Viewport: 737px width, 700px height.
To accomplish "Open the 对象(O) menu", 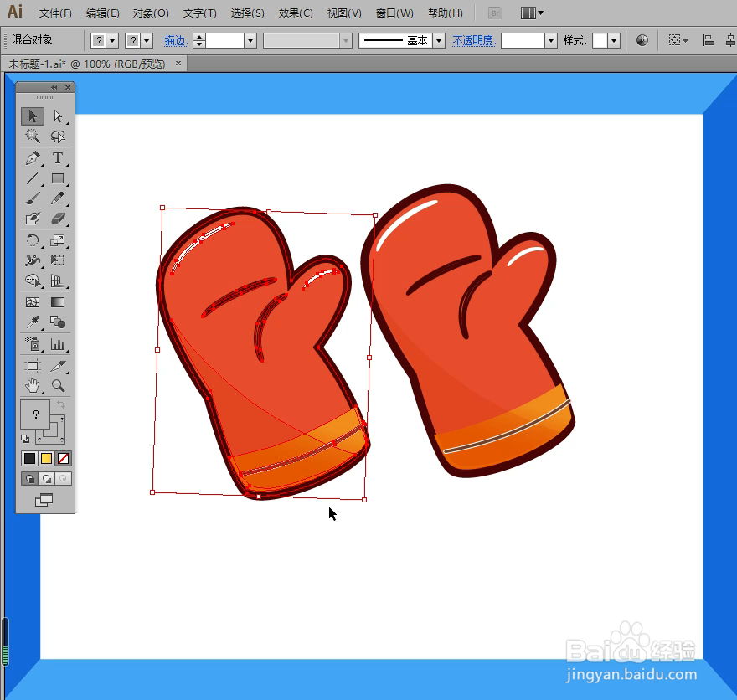I will point(151,13).
